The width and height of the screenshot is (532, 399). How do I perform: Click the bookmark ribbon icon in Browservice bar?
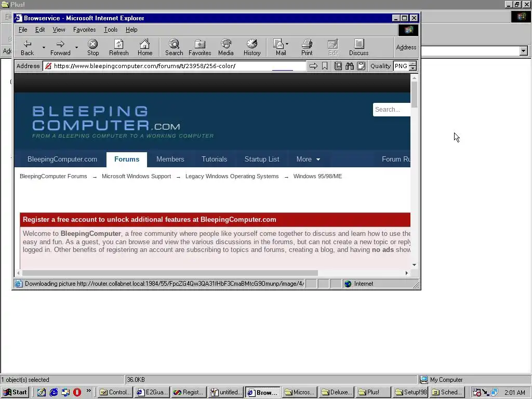[325, 66]
